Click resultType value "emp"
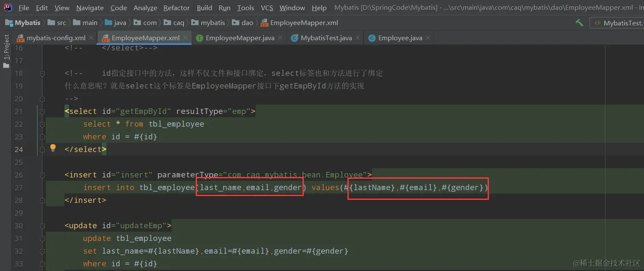 [239, 111]
